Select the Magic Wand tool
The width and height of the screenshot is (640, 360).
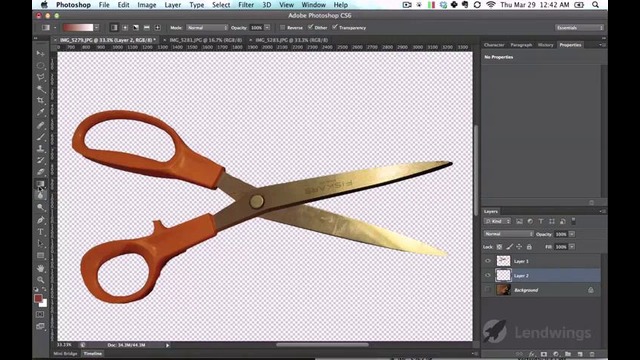point(40,89)
